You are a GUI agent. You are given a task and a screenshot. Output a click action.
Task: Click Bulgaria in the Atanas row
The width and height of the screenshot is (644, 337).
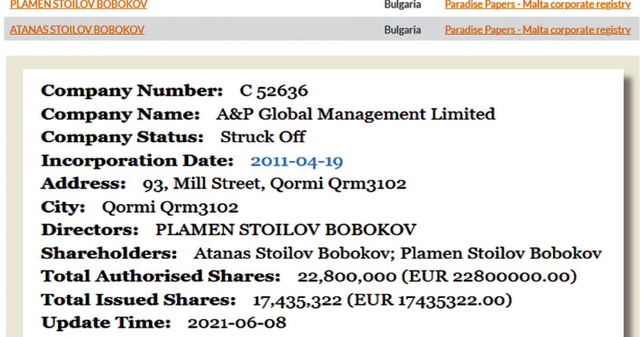coord(402,30)
